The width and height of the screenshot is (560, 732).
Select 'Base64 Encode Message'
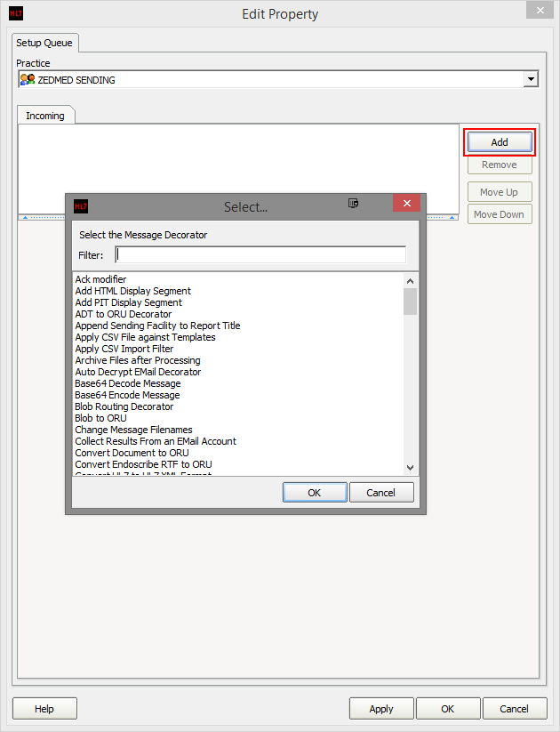click(x=127, y=395)
